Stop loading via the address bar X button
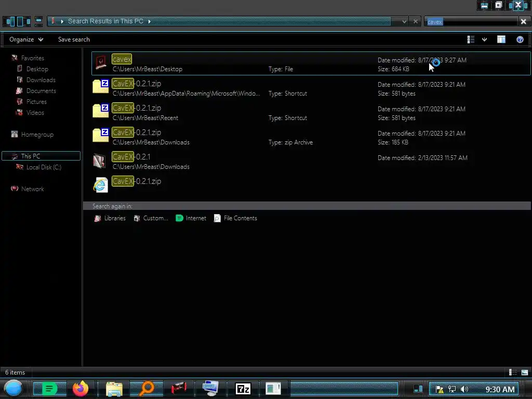532x399 pixels. pos(415,21)
